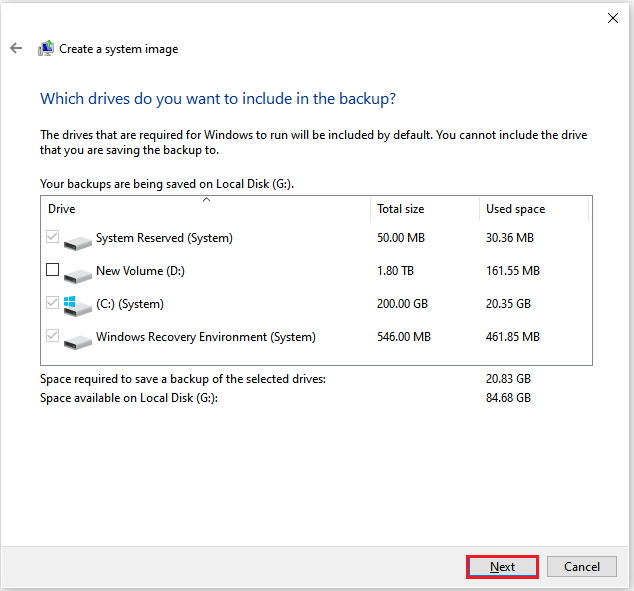Click the 'Space required to save a backup' label
This screenshot has width=634, height=591.
(183, 379)
